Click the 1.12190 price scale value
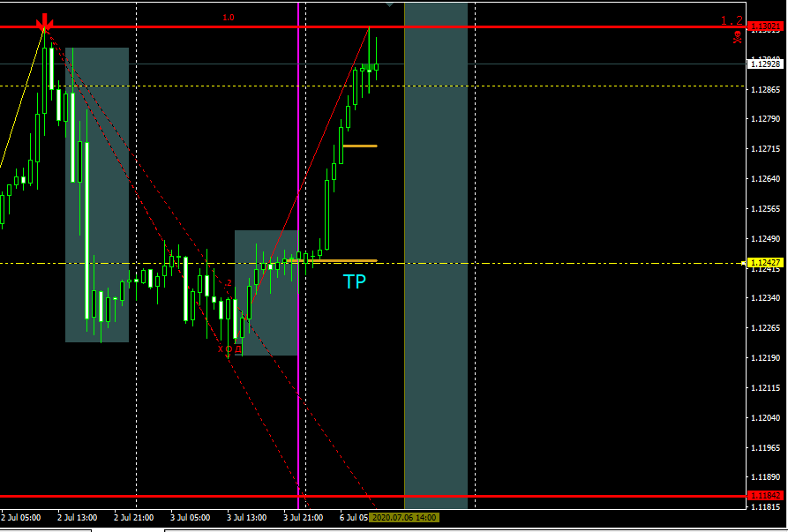This screenshot has height=532, width=788. tap(765, 358)
